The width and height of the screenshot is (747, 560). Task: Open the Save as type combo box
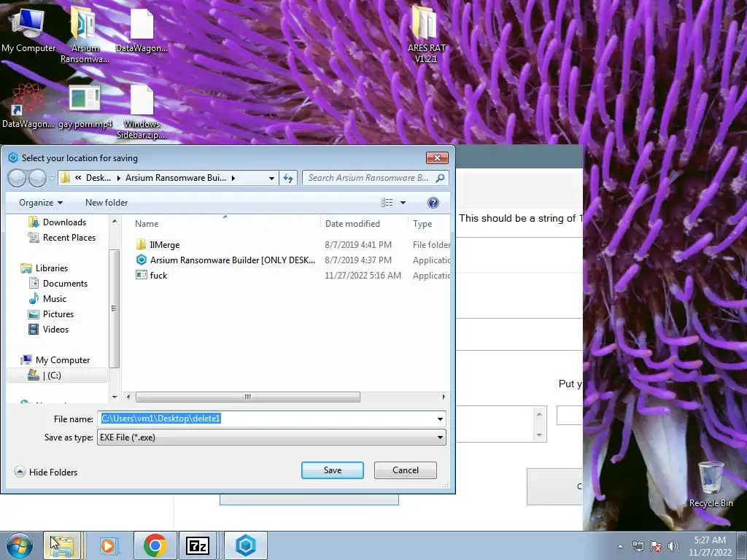271,437
